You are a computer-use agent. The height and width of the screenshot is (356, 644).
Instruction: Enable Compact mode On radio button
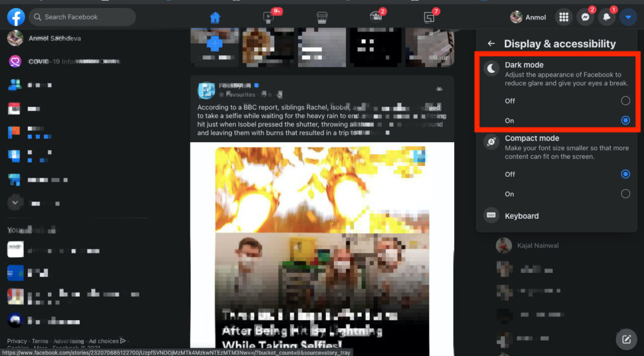[625, 194]
